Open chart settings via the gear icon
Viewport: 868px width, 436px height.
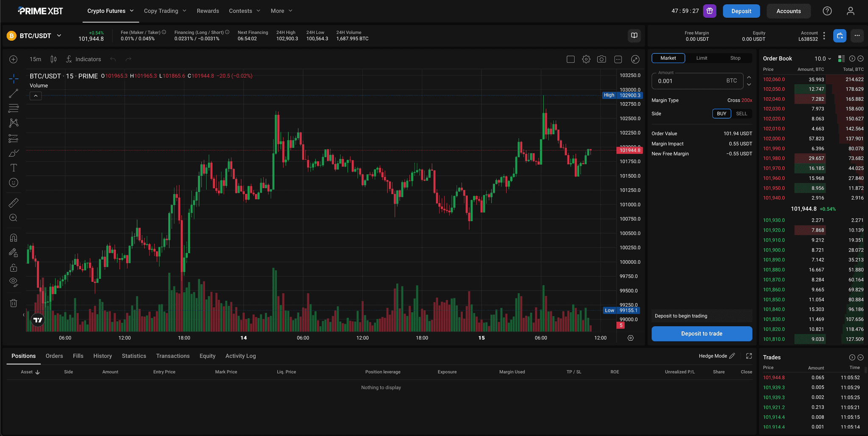pos(586,59)
